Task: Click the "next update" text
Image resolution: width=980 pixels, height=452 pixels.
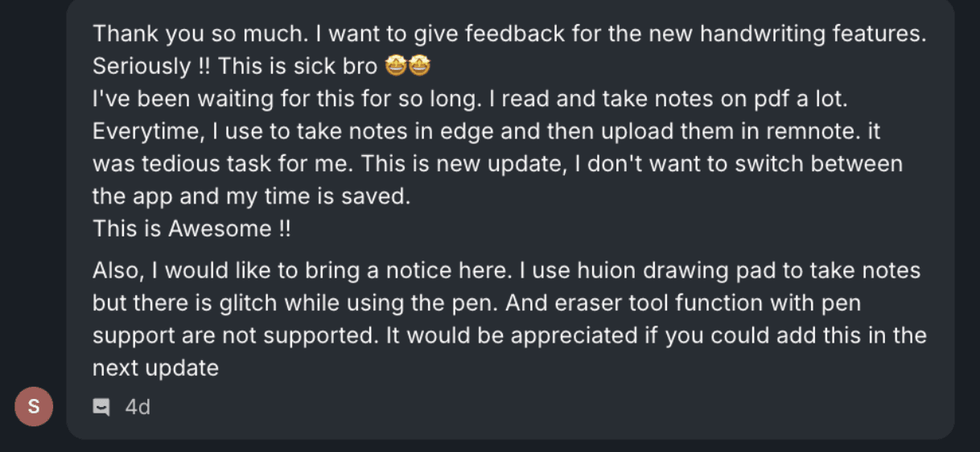Action: pyautogui.click(x=155, y=368)
